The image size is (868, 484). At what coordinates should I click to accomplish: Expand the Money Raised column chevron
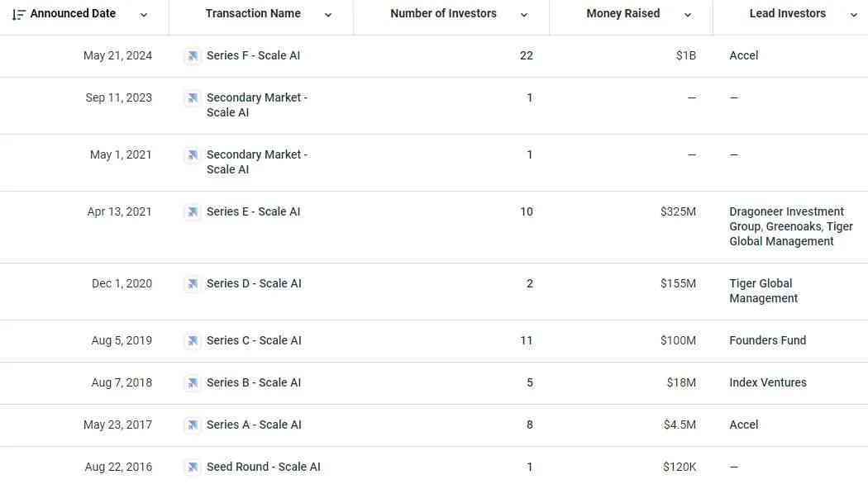[x=688, y=15]
